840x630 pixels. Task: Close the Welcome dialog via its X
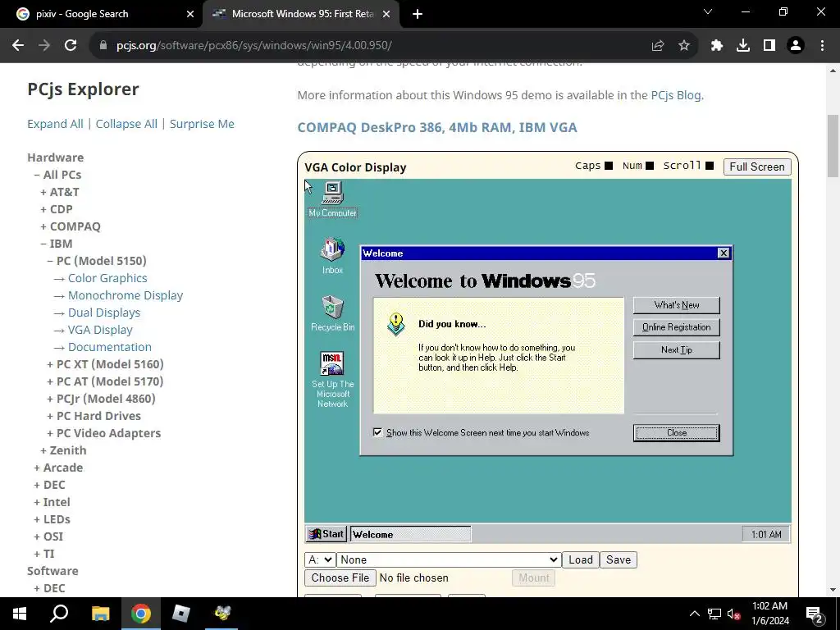click(x=724, y=253)
